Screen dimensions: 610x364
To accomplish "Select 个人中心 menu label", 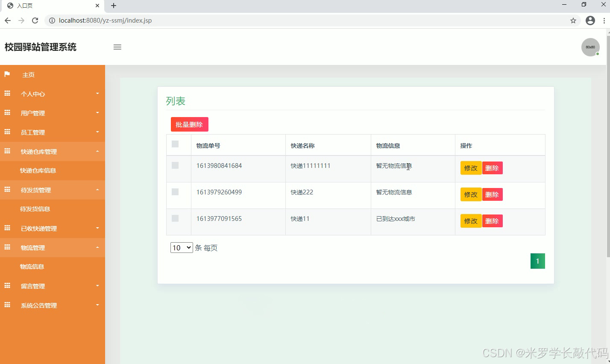I will pyautogui.click(x=33, y=94).
